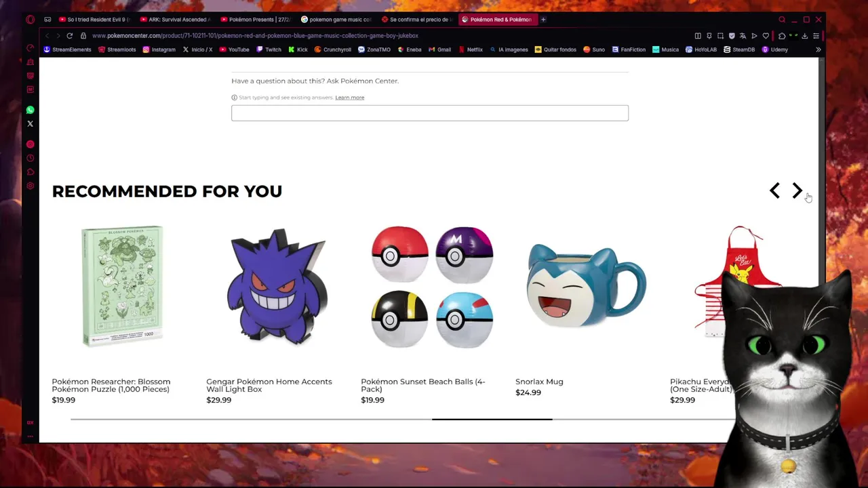Click the Gengar Pokémon Home Accents title
The image size is (868, 488).
point(269,386)
